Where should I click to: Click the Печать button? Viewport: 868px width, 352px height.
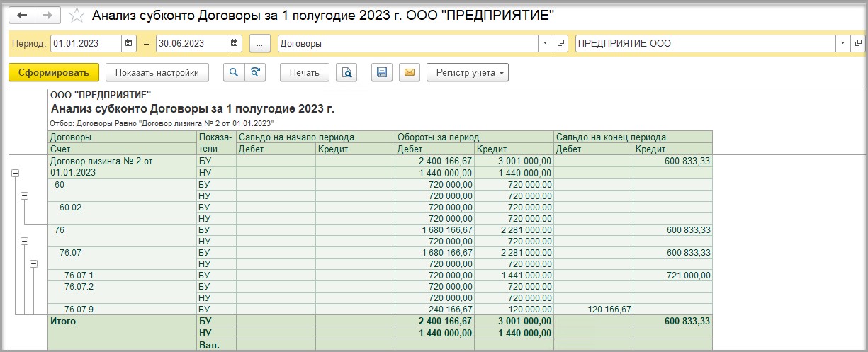coord(304,72)
